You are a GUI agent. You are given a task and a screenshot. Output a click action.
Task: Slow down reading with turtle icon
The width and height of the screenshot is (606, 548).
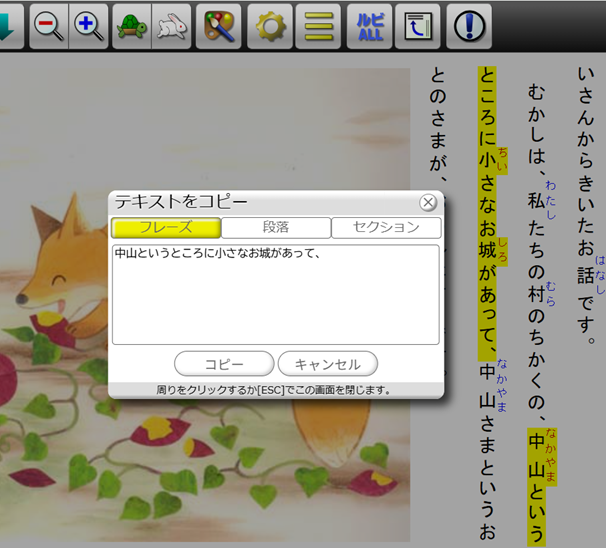point(131,27)
